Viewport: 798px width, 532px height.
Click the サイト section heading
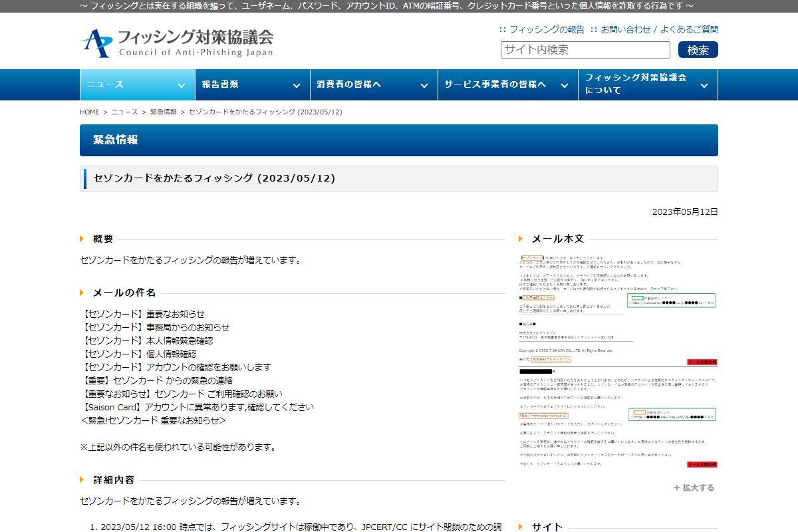pyautogui.click(x=547, y=527)
